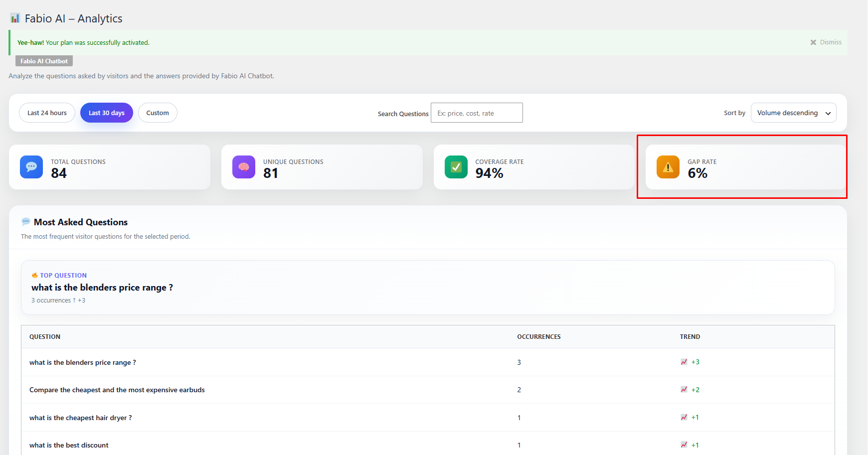Click the green checkmark Coverage Rate icon
Image resolution: width=868 pixels, height=455 pixels.
[x=456, y=167]
